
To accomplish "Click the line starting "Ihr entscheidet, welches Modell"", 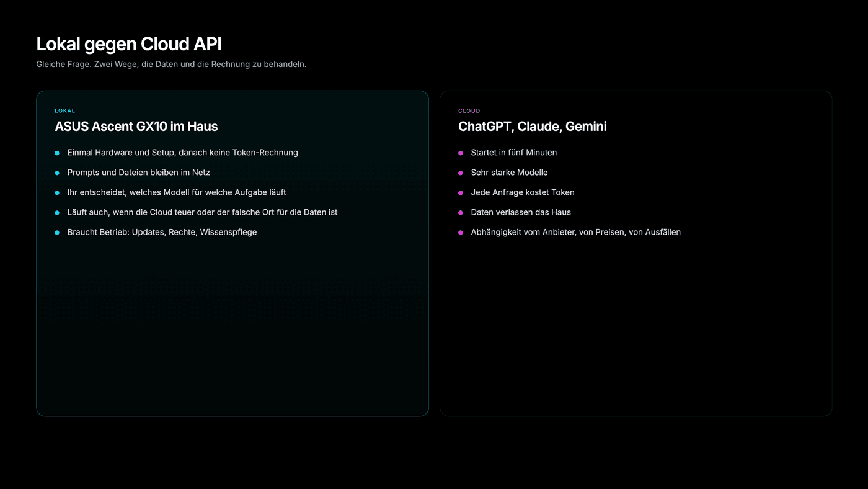I will click(x=177, y=192).
